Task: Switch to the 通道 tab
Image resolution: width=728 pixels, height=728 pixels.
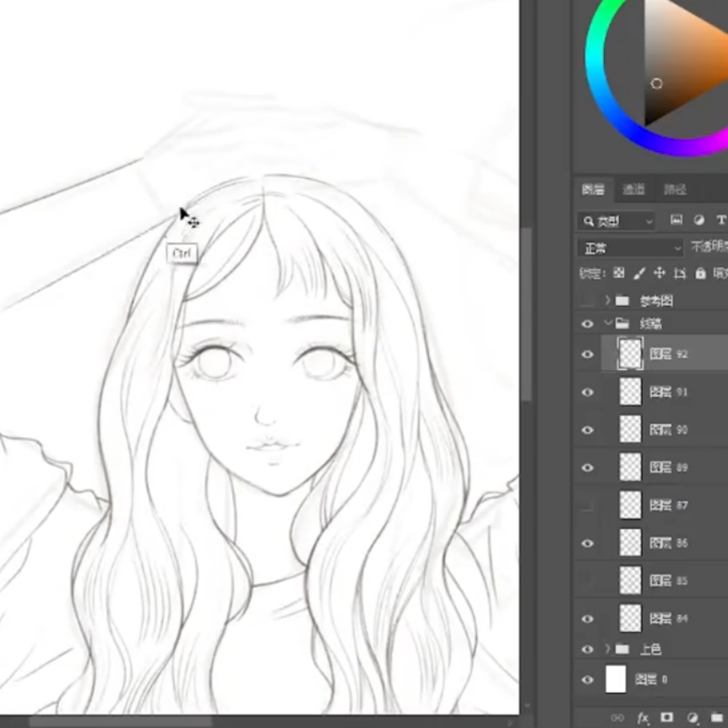Action: pos(633,189)
